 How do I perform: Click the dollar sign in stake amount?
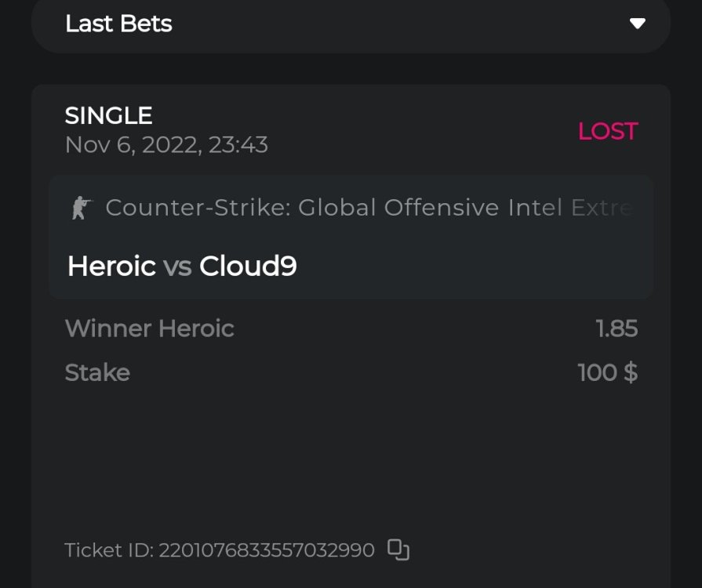tap(630, 372)
